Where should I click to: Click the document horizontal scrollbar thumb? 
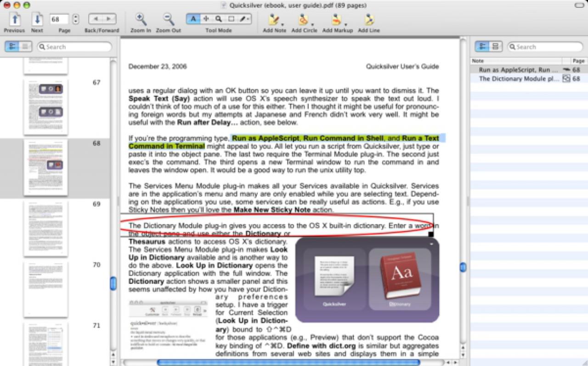coord(288,362)
